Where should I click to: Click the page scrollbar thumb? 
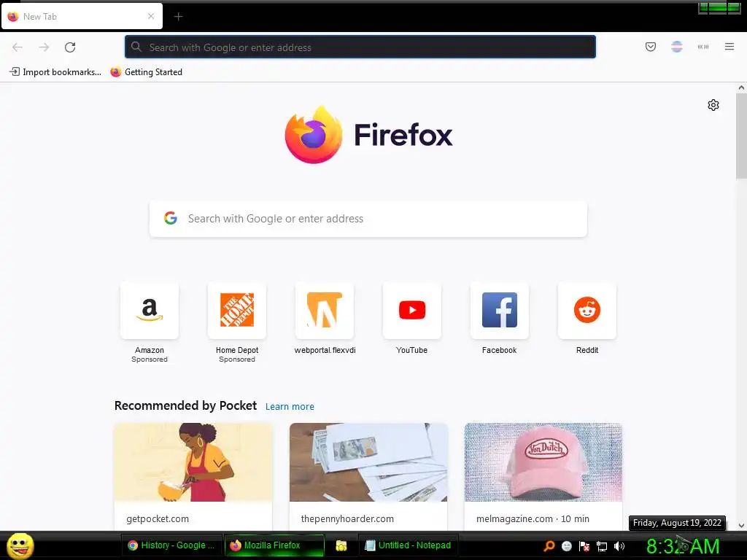click(x=741, y=136)
